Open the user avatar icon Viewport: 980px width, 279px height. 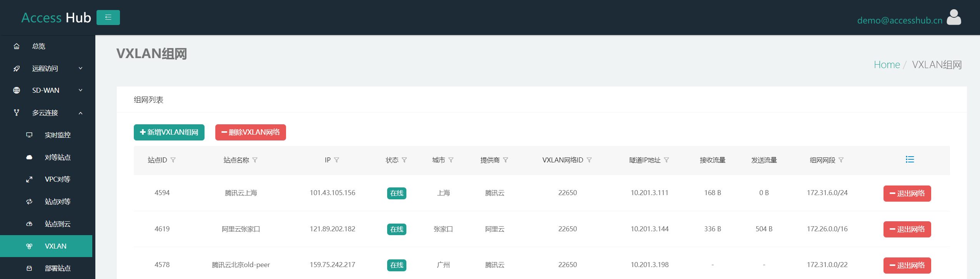click(954, 17)
